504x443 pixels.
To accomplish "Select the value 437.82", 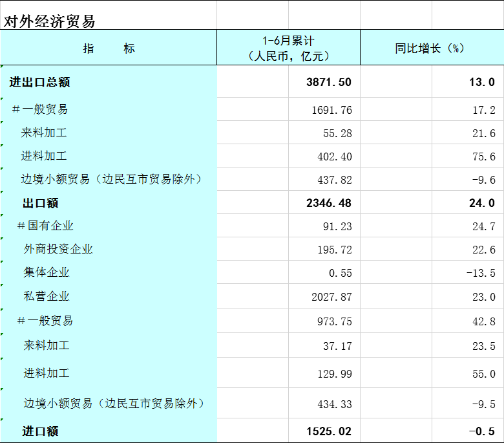I will click(x=335, y=180).
